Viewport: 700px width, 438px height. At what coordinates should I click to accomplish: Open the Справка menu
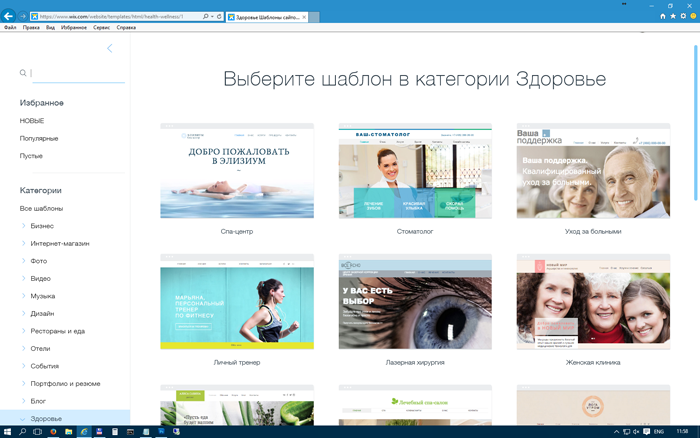(x=126, y=27)
